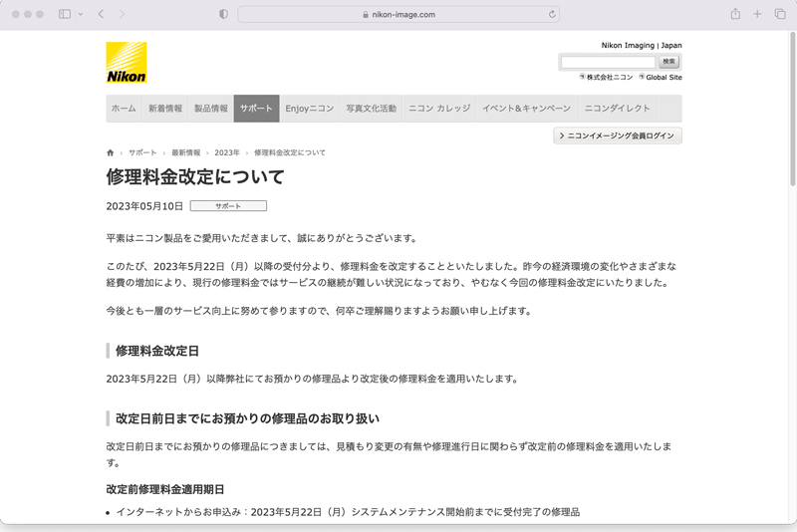The height and width of the screenshot is (532, 797).
Task: Select the ニコンダイレクト navigation tab
Action: [x=617, y=109]
